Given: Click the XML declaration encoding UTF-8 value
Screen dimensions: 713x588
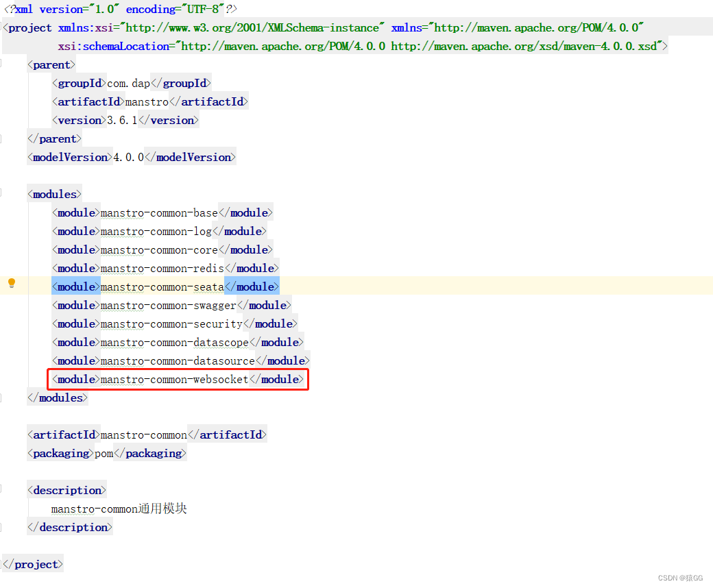Looking at the screenshot, I should pos(202,9).
